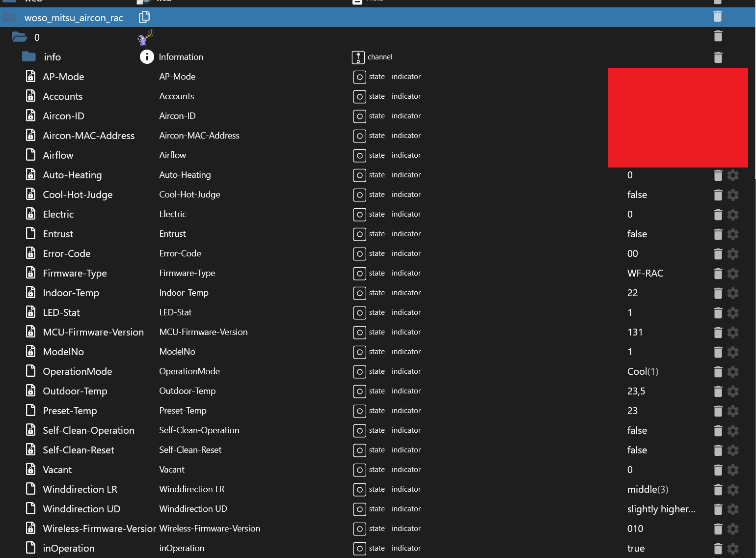The width and height of the screenshot is (756, 558).
Task: Collapse the instance 0 folder
Action: (20, 37)
